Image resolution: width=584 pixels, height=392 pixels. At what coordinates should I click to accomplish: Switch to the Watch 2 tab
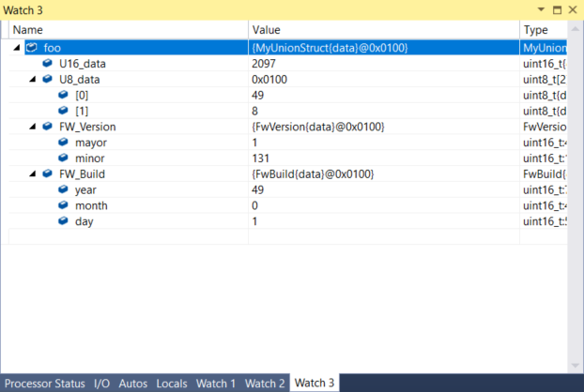[265, 384]
